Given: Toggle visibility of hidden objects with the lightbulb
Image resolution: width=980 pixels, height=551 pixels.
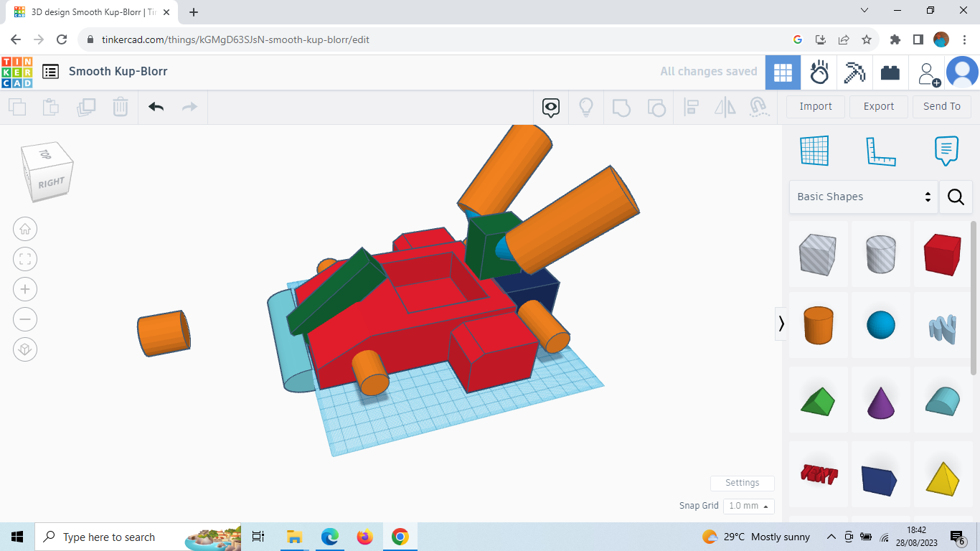Looking at the screenshot, I should 586,106.
